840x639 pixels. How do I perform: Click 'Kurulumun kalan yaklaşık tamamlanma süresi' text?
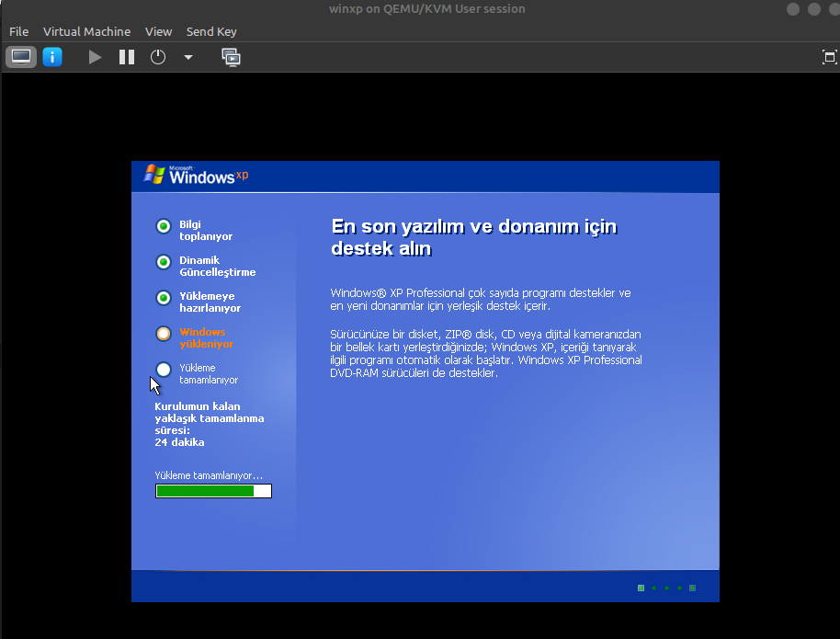(x=209, y=418)
